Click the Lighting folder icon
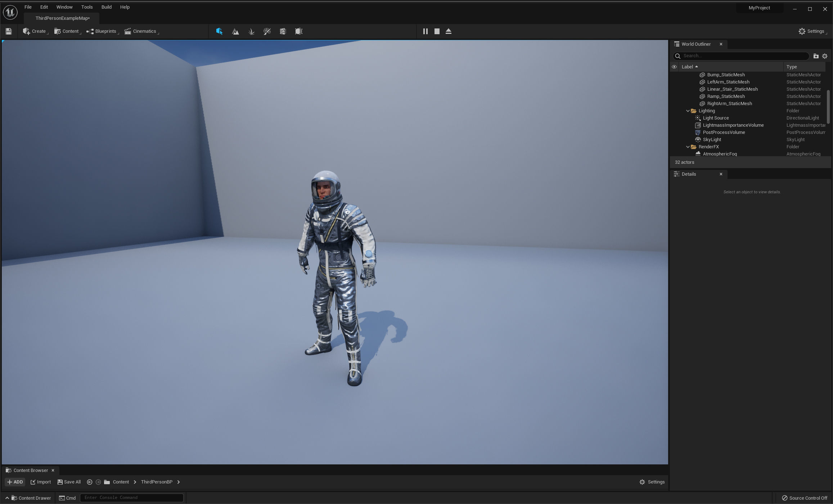 coord(694,111)
